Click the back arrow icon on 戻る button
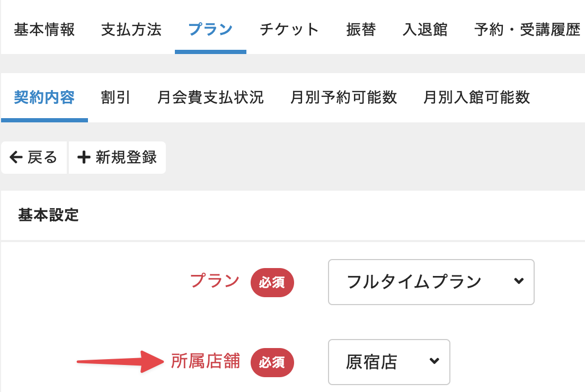585x392 pixels. coord(16,157)
